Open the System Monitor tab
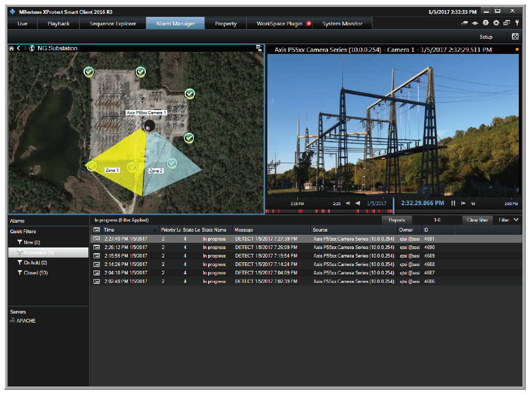The height and width of the screenshot is (395, 532). click(342, 23)
